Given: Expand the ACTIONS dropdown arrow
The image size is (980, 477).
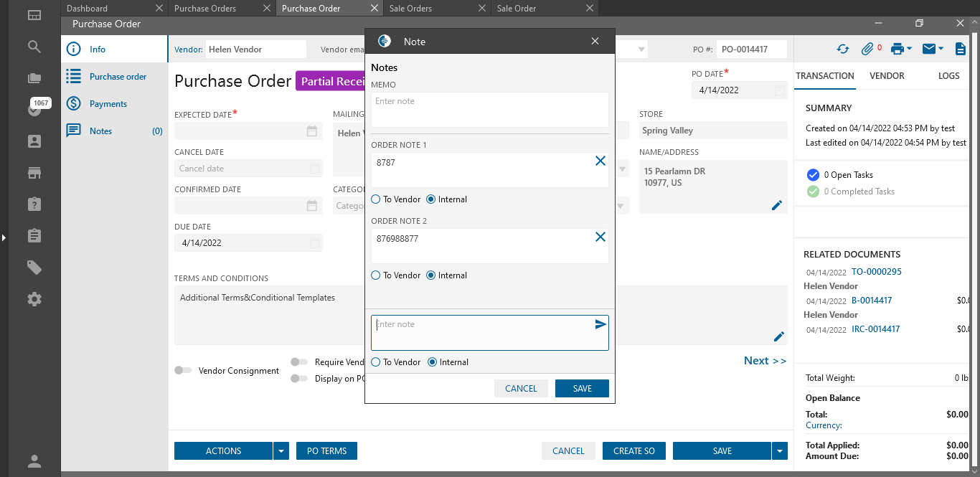Looking at the screenshot, I should tap(281, 451).
